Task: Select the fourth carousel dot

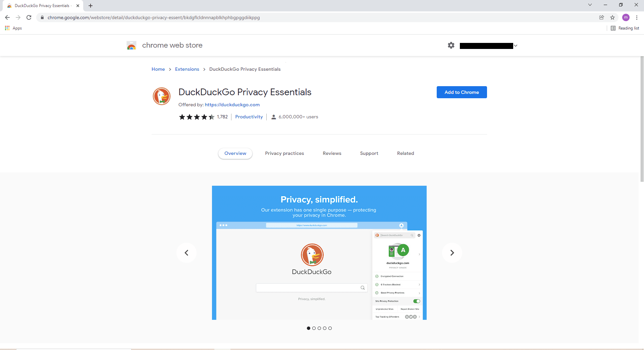Action: pos(325,328)
